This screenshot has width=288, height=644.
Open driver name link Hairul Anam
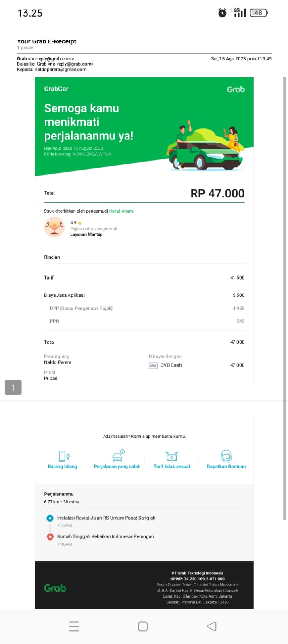pos(121,211)
